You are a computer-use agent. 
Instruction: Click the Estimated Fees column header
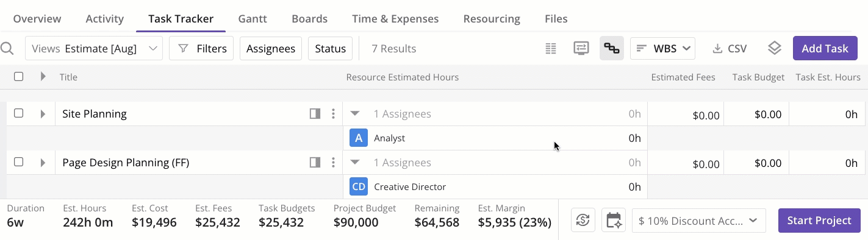(x=683, y=77)
